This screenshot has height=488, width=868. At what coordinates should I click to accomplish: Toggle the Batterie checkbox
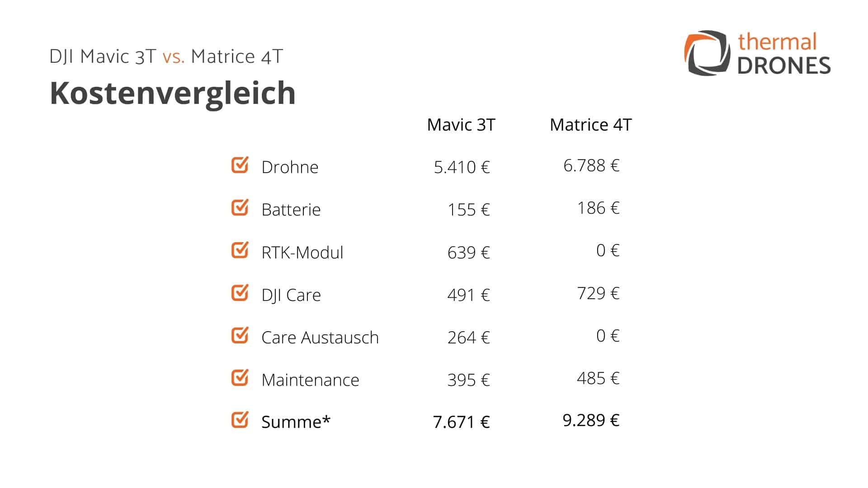click(x=240, y=208)
